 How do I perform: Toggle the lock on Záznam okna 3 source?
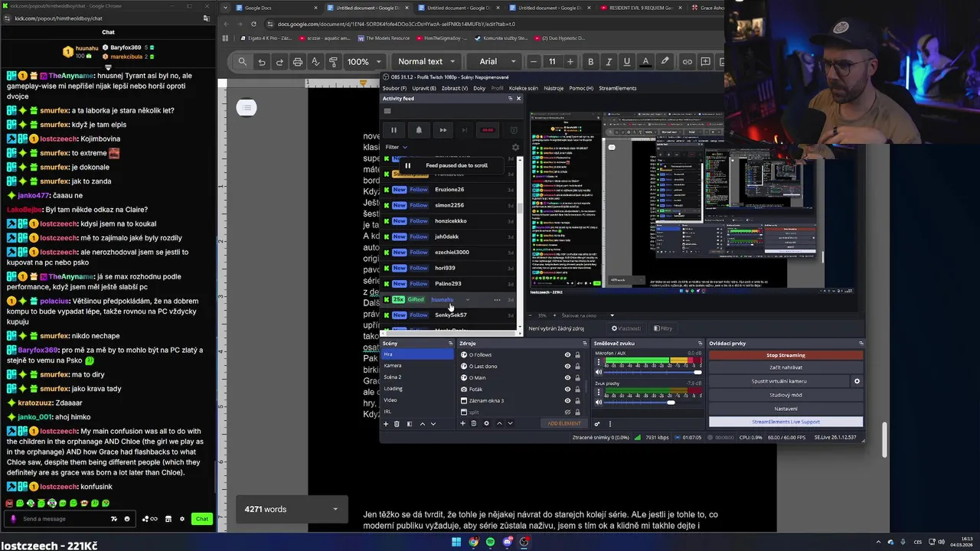(577, 400)
